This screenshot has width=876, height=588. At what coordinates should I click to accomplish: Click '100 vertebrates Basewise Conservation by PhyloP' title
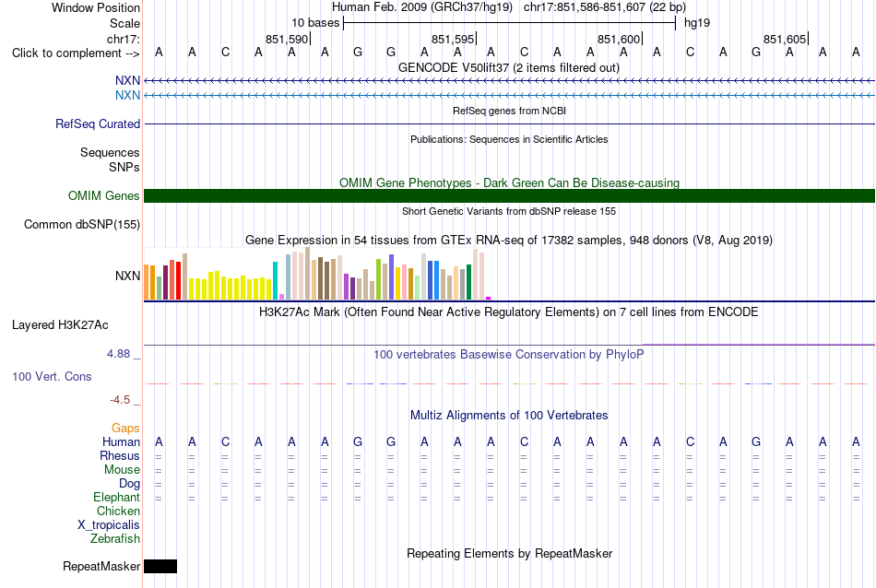pos(509,355)
